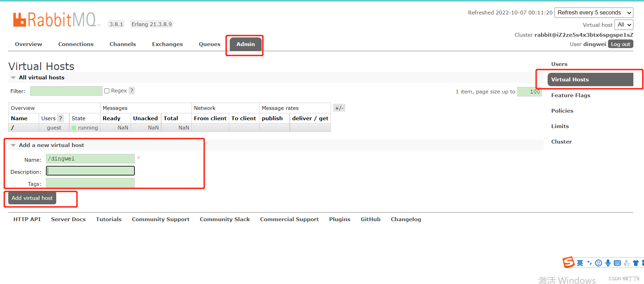Click the Description input field
The width and height of the screenshot is (644, 284).
[90, 171]
